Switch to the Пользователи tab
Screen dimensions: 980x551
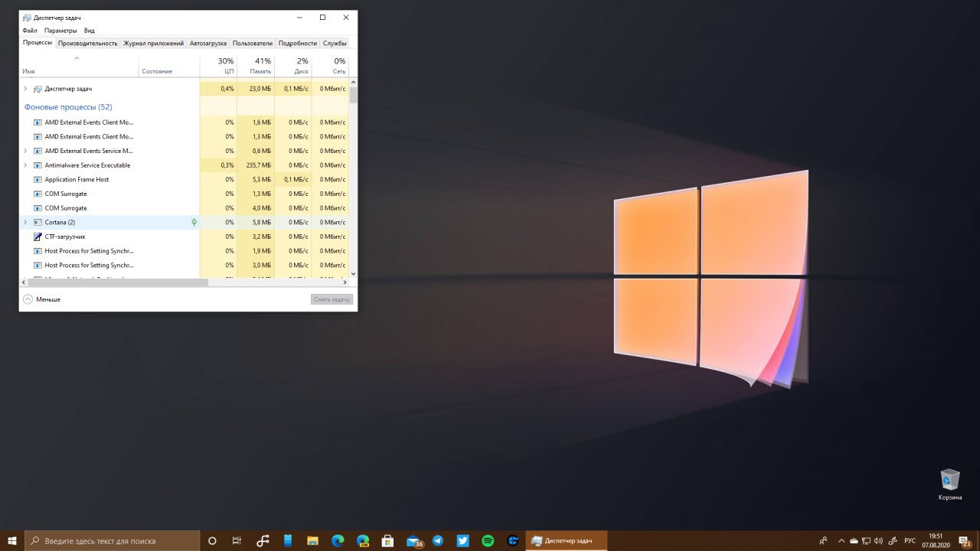pos(253,44)
